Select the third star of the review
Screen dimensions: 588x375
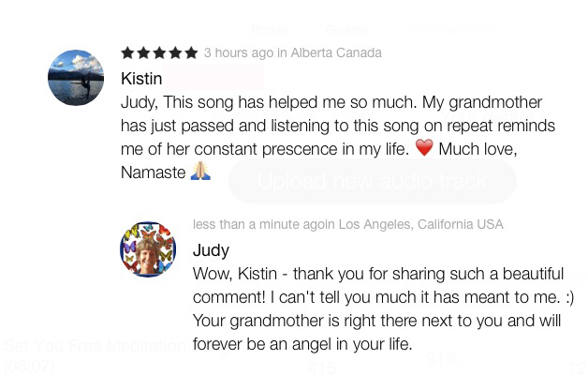pyautogui.click(x=159, y=52)
